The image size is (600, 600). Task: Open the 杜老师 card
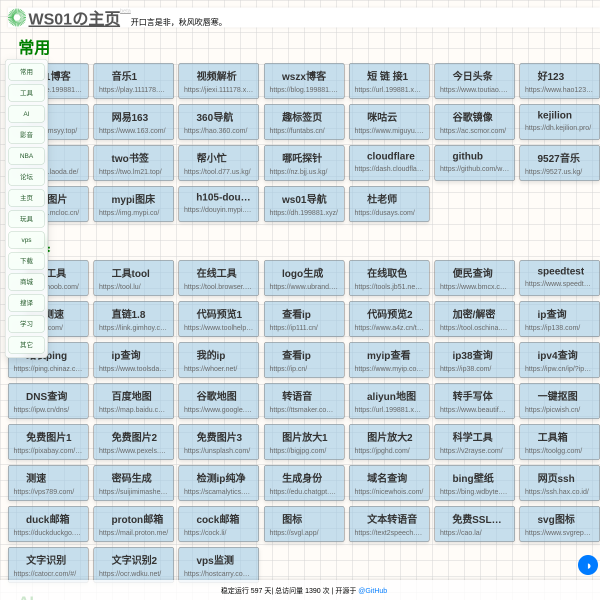click(389, 204)
